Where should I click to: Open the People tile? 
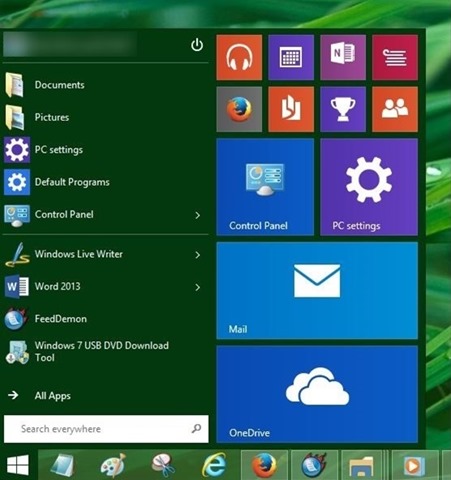coord(395,109)
